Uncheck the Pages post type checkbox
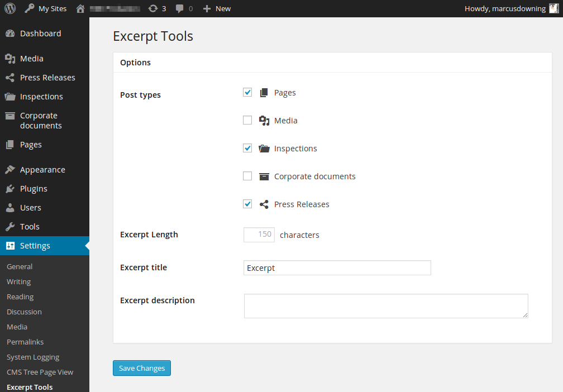This screenshot has height=392, width=563. click(x=247, y=92)
